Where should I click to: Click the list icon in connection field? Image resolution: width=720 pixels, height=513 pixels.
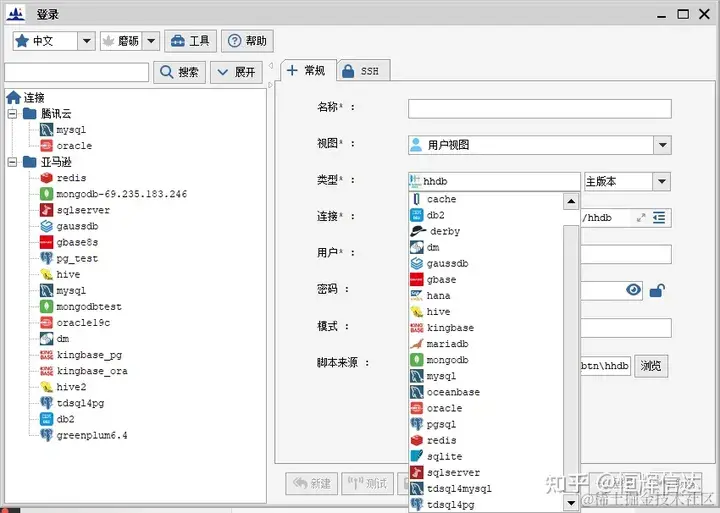click(x=659, y=218)
